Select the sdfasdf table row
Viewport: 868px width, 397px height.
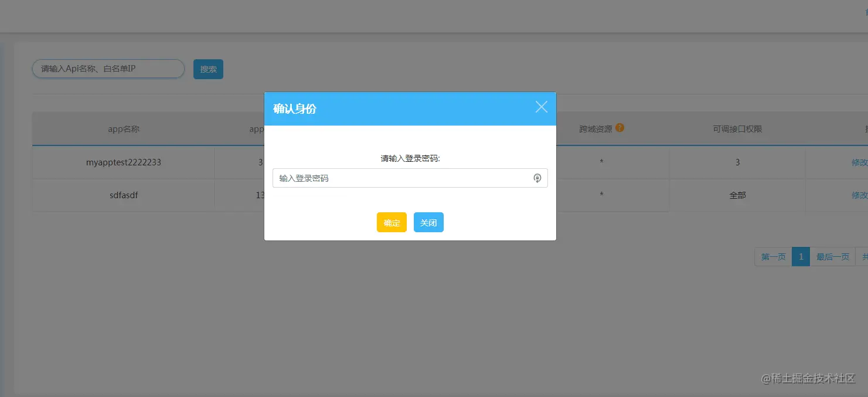click(123, 195)
